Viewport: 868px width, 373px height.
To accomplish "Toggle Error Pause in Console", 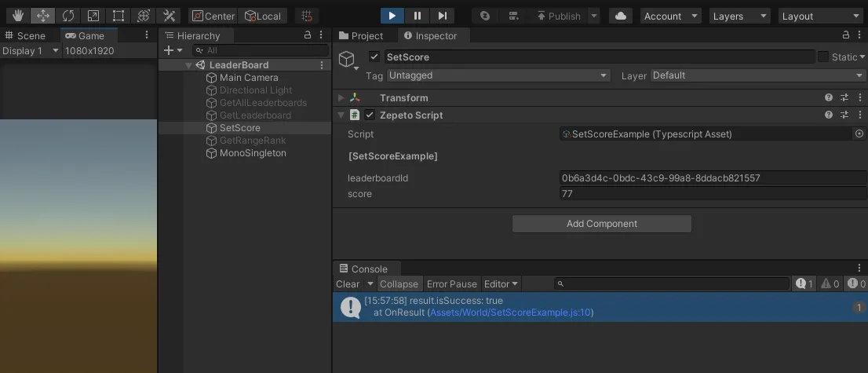I will pyautogui.click(x=452, y=283).
